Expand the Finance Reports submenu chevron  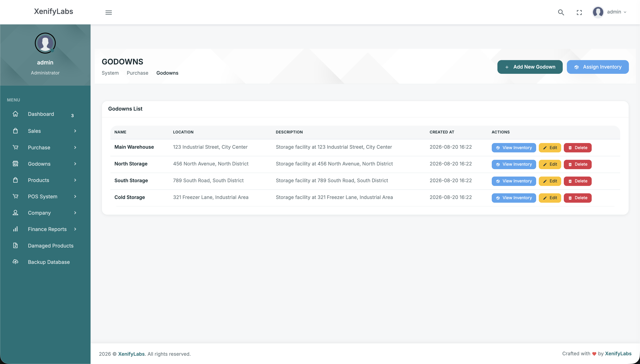point(75,229)
